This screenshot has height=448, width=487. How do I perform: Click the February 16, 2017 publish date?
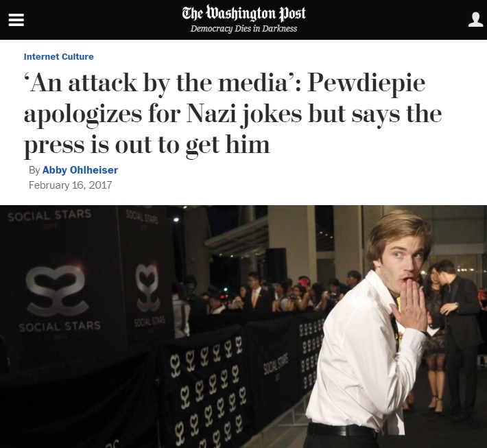pyautogui.click(x=70, y=185)
